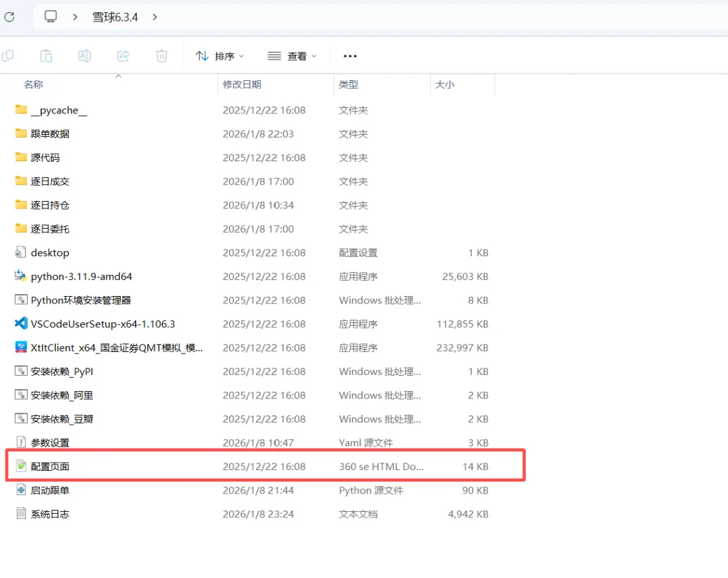Select 安装依赖_豆瓣 batch file icon

point(21,418)
